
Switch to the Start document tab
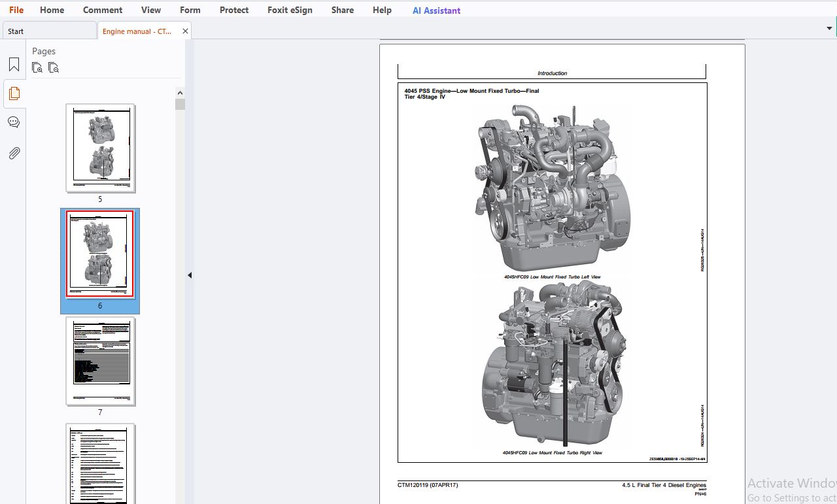[49, 31]
